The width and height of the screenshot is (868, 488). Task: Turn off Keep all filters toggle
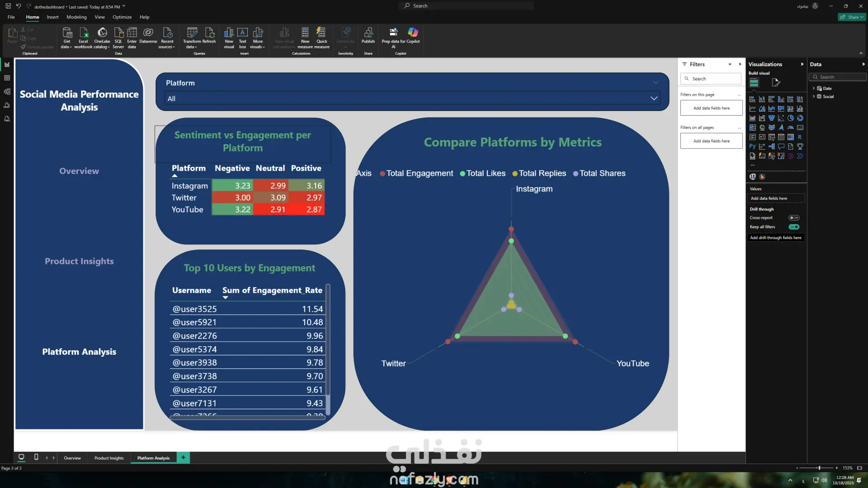(794, 227)
